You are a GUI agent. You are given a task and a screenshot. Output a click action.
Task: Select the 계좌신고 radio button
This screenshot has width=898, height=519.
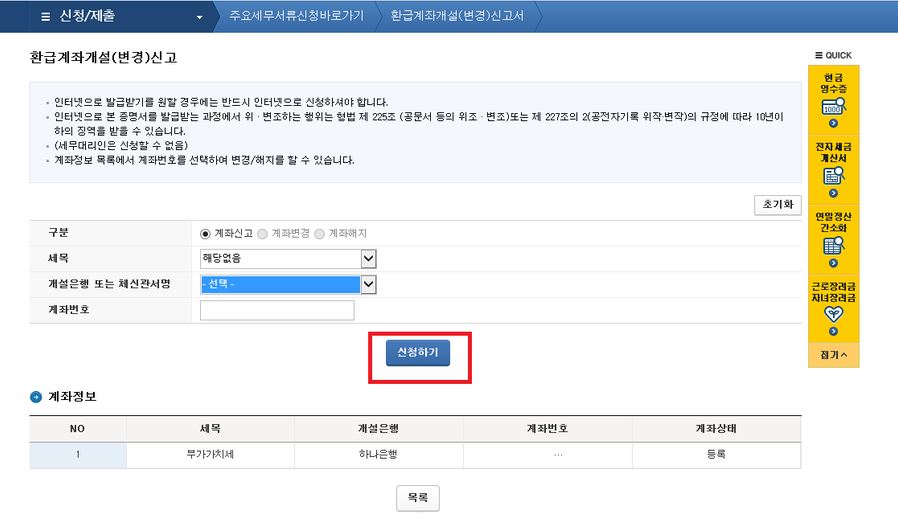pyautogui.click(x=206, y=233)
